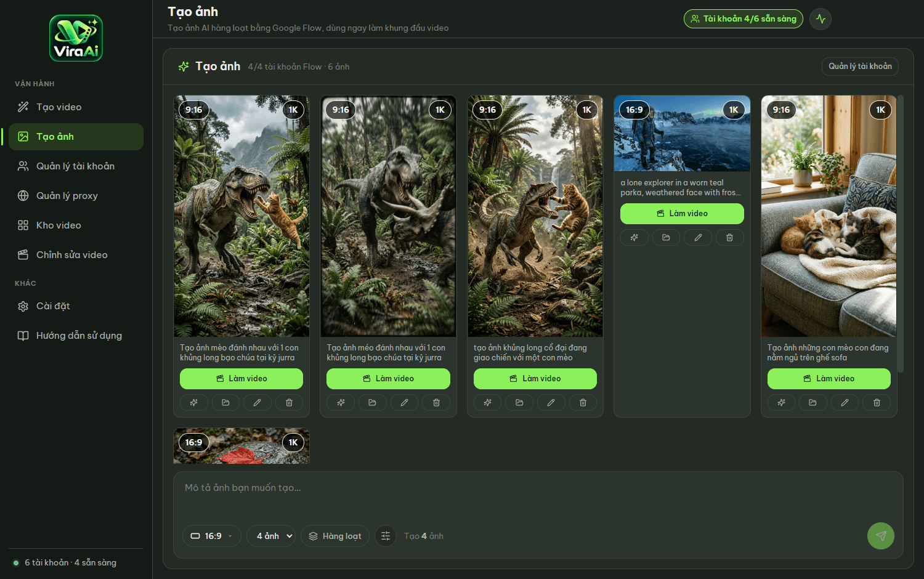This screenshot has width=924, height=579.
Task: Click the image gallery vertical scrollbar
Action: click(x=901, y=234)
